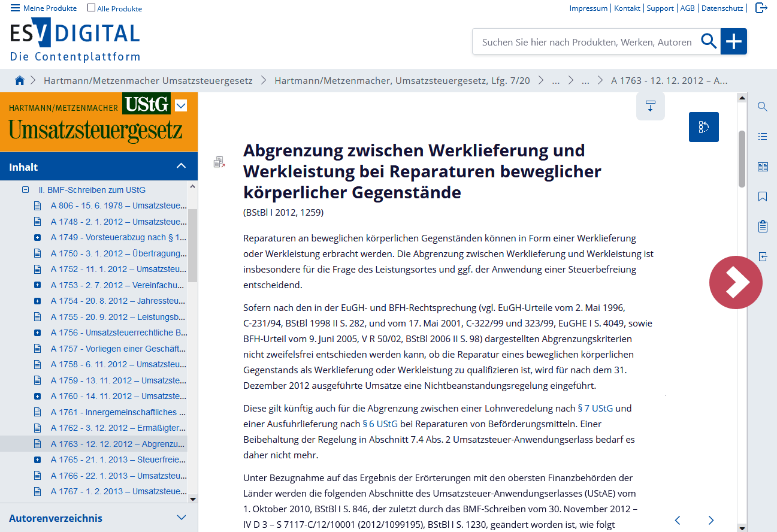Follow the § 7 UStG link
The image size is (777, 532).
[595, 408]
